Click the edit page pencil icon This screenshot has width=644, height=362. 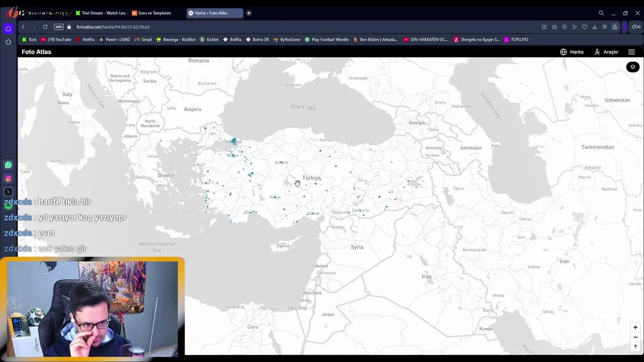(544, 27)
